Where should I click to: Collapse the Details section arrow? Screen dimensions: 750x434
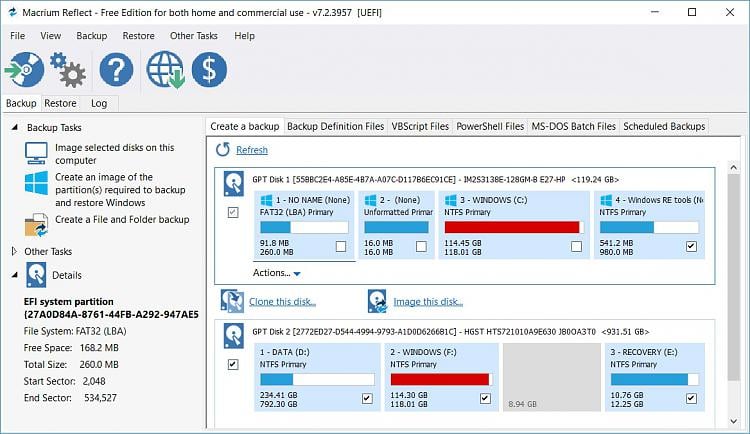pyautogui.click(x=15, y=275)
